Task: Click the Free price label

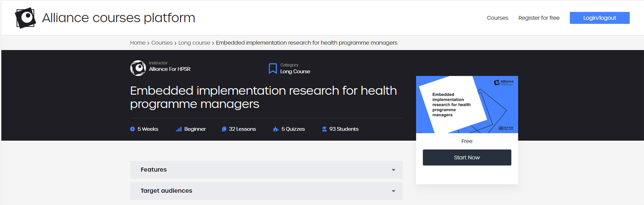Action: [467, 141]
